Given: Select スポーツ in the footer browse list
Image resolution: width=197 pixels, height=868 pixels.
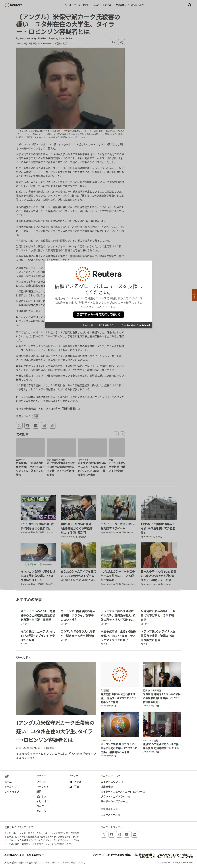Looking at the screenshot, I should [x=41, y=811].
